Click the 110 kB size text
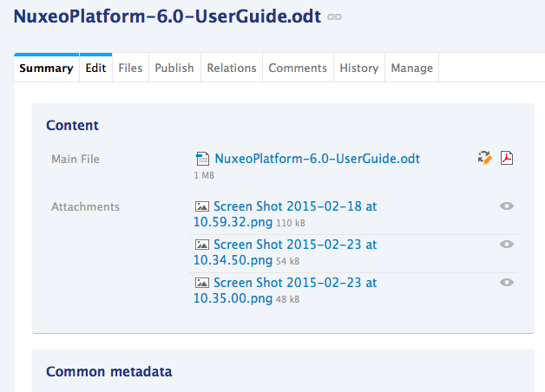 click(291, 223)
